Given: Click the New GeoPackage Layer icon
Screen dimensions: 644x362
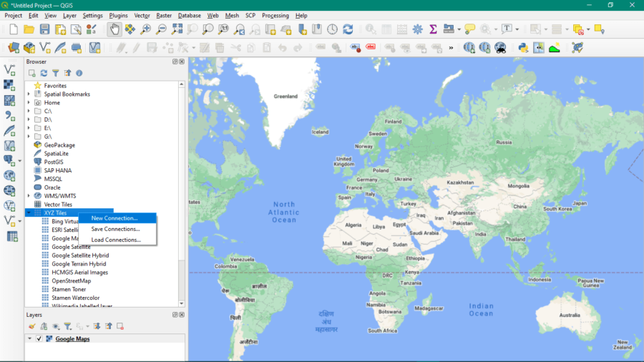Looking at the screenshot, I should tap(29, 48).
